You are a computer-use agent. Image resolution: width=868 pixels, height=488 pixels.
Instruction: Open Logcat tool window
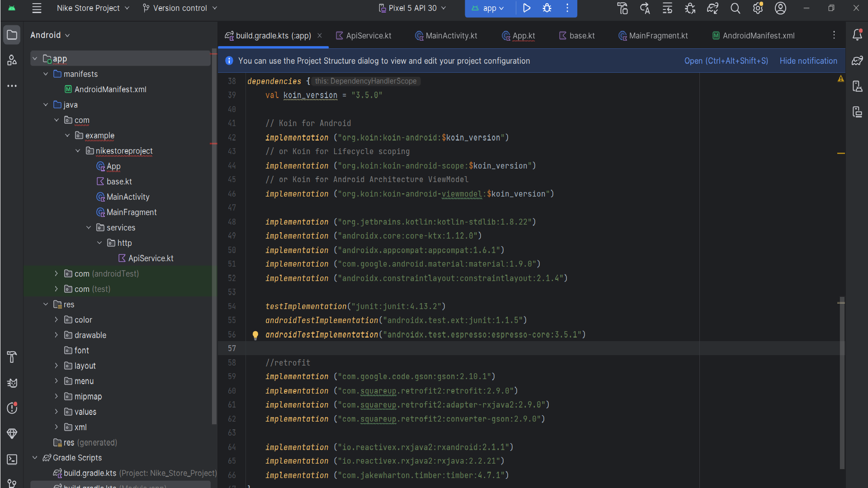[x=12, y=383]
